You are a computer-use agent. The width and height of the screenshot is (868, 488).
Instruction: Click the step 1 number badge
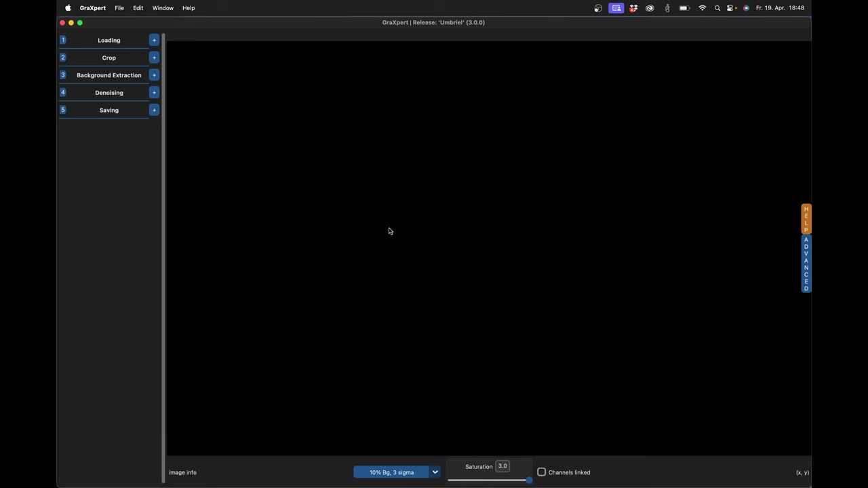pyautogui.click(x=63, y=40)
